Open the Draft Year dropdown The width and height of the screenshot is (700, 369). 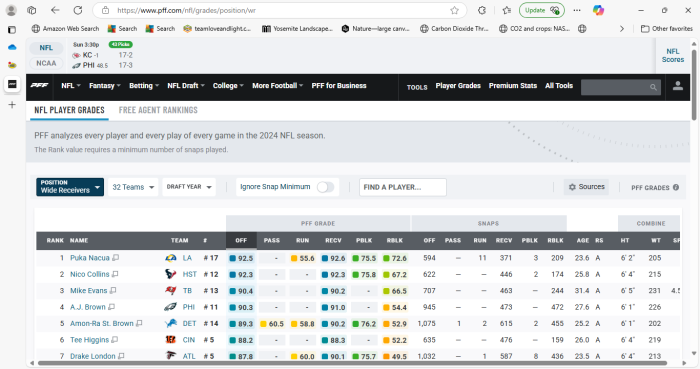[189, 187]
